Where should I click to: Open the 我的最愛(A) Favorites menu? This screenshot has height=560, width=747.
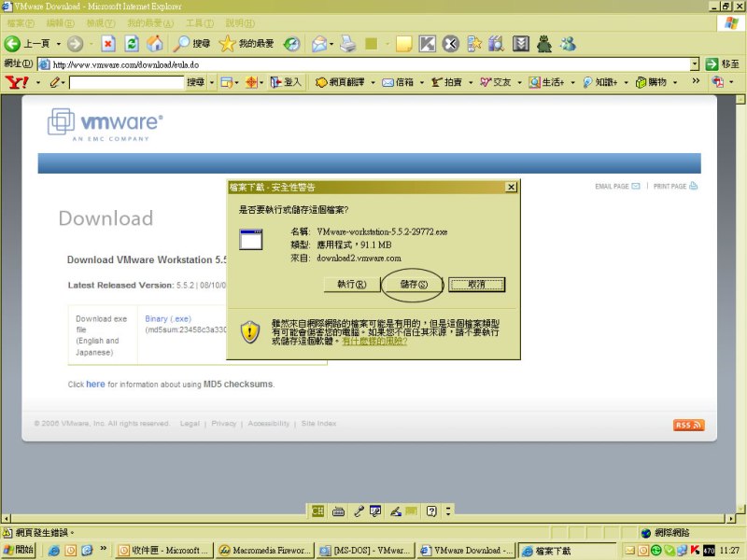(150, 22)
